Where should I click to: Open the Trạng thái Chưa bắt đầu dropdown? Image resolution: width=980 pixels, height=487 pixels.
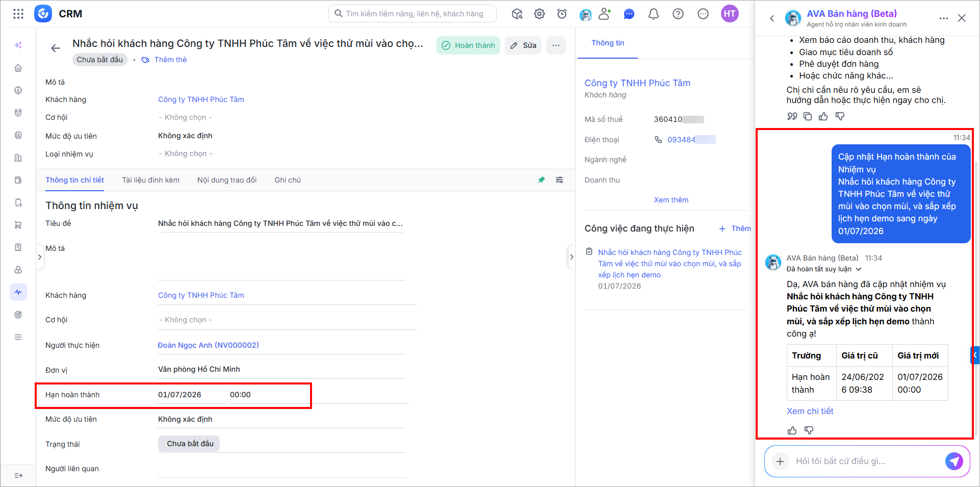(189, 444)
